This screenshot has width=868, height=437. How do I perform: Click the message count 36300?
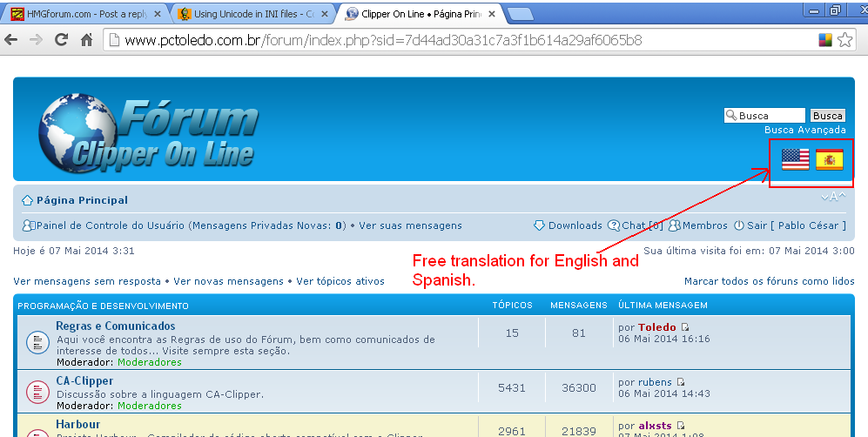(578, 387)
